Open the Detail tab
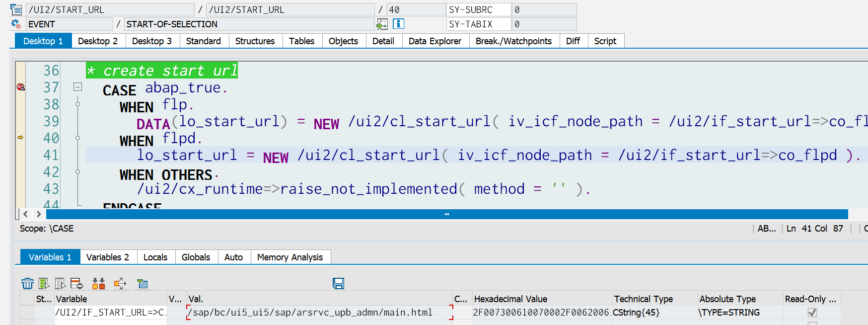Screen dimensions: 868x325 pos(383,41)
